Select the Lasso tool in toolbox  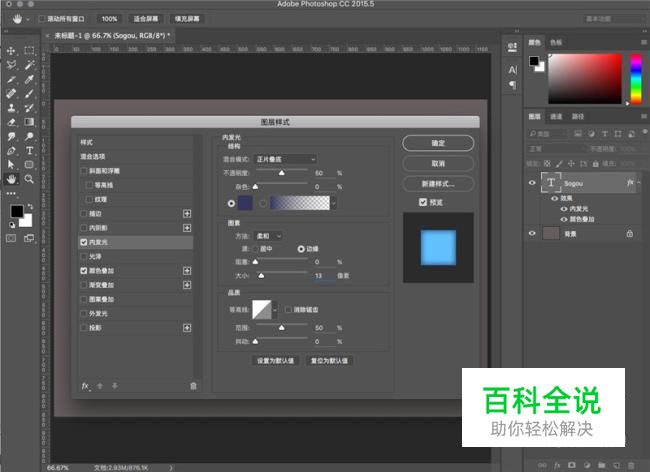click(x=11, y=65)
